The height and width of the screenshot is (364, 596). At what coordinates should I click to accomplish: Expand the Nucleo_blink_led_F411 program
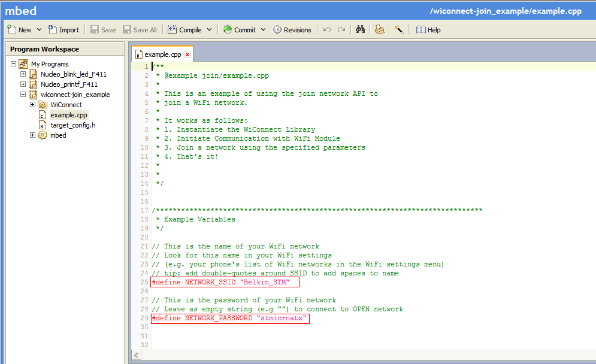pyautogui.click(x=23, y=74)
